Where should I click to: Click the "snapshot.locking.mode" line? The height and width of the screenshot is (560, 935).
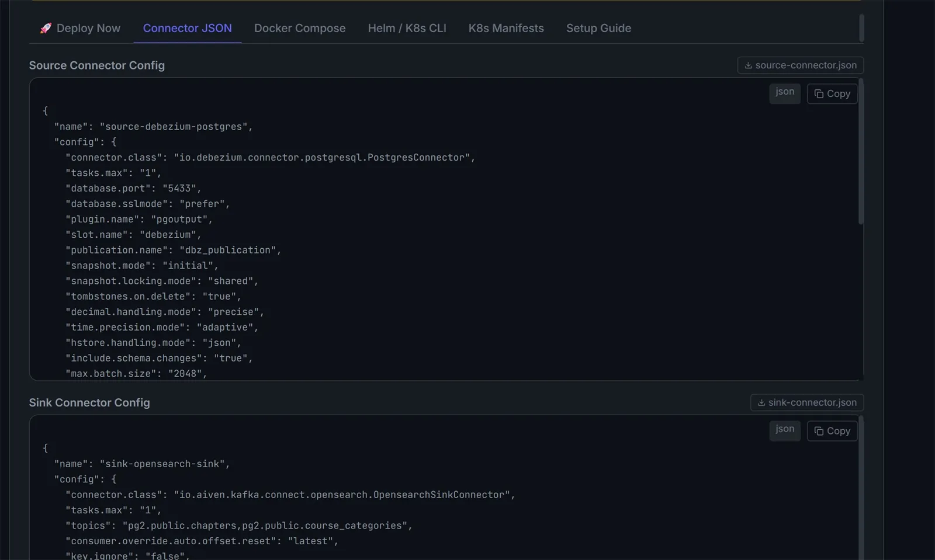(x=162, y=281)
